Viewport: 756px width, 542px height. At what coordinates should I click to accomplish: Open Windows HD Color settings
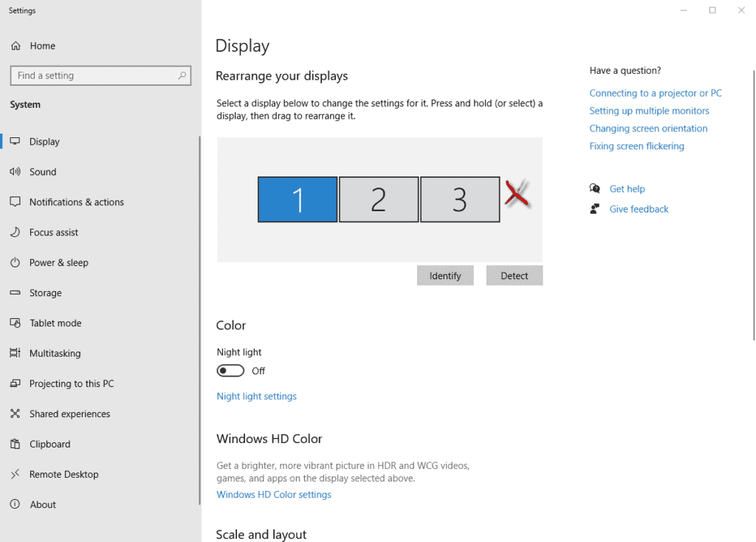273,494
